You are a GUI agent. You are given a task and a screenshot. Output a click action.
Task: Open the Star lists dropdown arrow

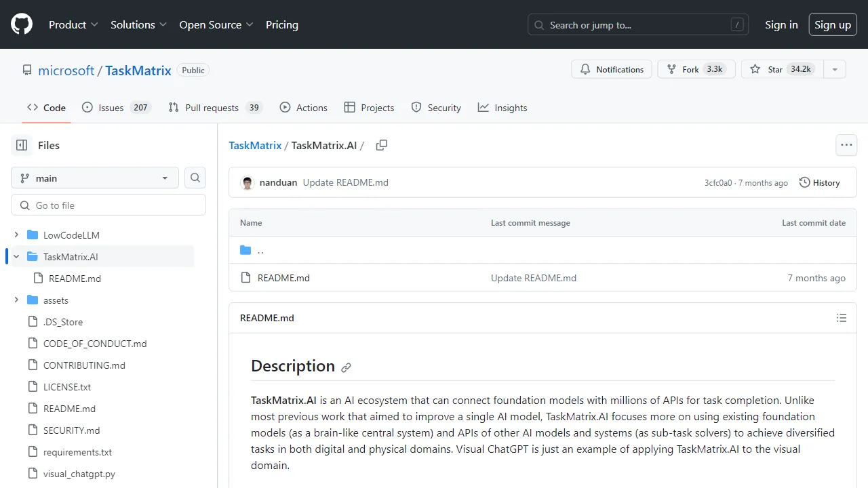pos(835,69)
